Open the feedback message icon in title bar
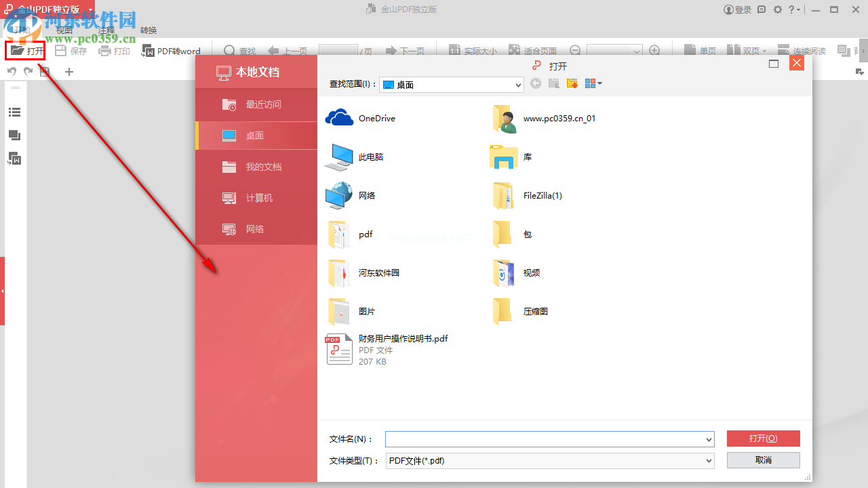Viewport: 868px width, 488px height. point(762,9)
